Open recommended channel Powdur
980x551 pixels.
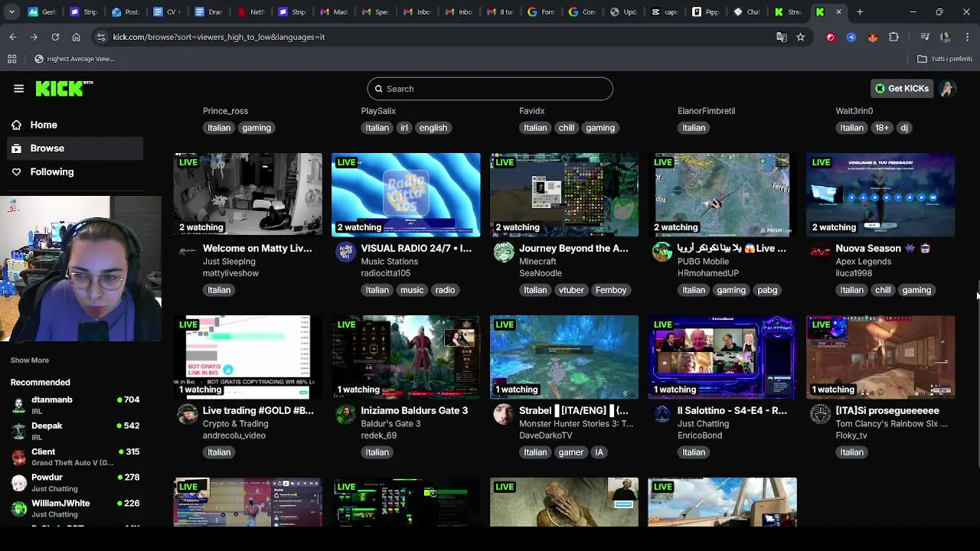[x=75, y=483]
